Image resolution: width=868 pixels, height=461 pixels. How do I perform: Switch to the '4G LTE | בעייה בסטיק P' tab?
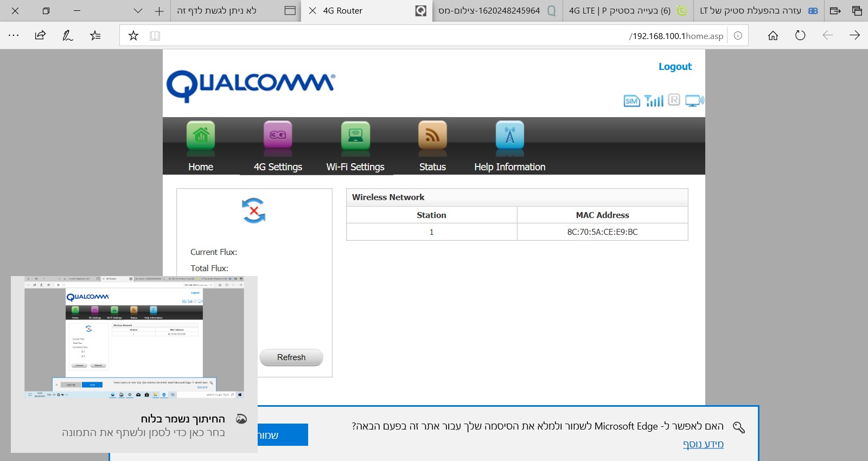pos(627,11)
